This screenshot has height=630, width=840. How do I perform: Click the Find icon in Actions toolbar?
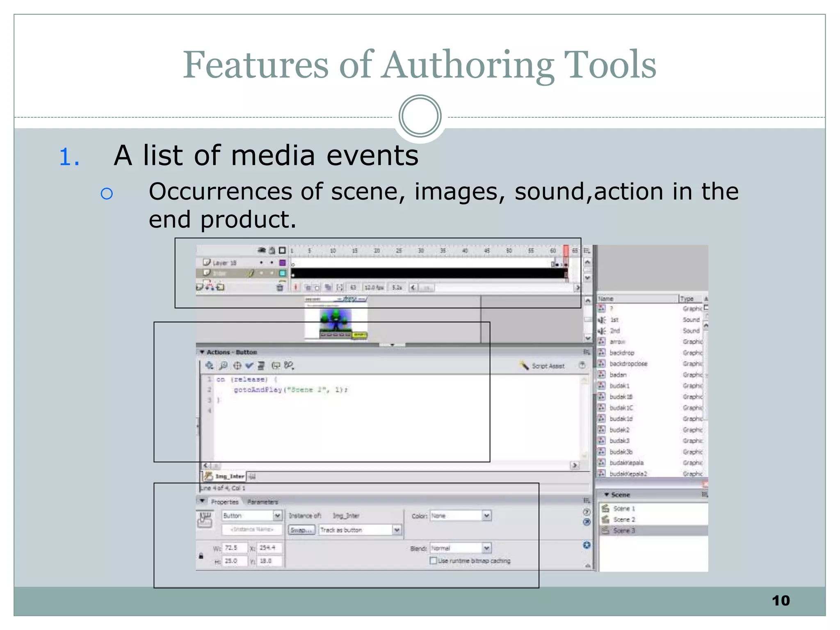tap(224, 365)
